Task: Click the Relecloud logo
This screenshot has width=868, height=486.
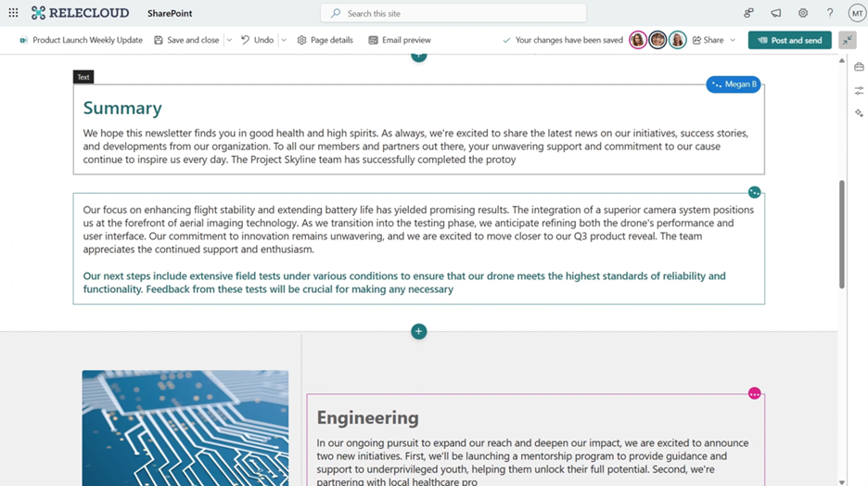Action: 81,13
